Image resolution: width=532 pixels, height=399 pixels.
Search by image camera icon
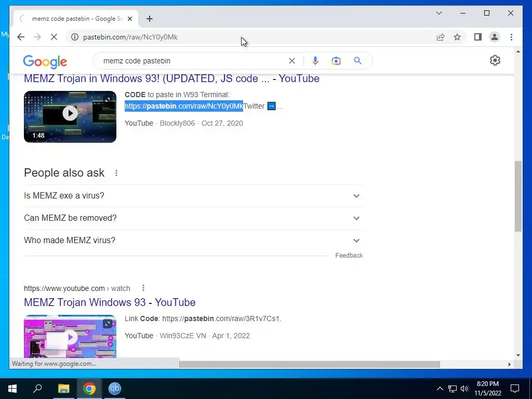coord(336,61)
